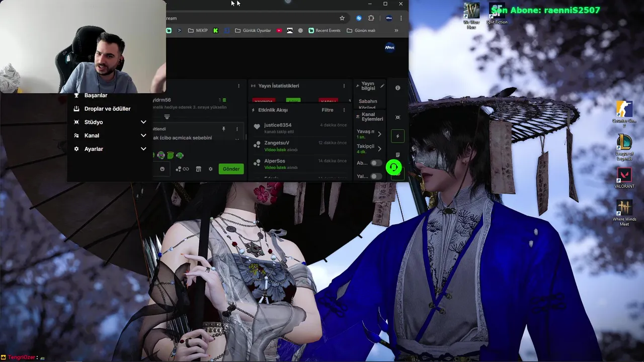
Task: Click the lightning bolt quick actions icon
Action: coord(397,136)
